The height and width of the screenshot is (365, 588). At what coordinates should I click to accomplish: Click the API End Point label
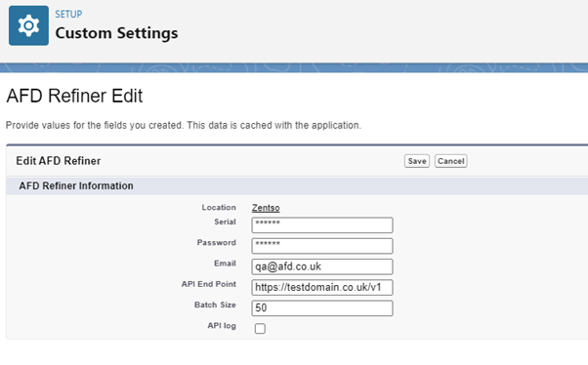point(209,284)
